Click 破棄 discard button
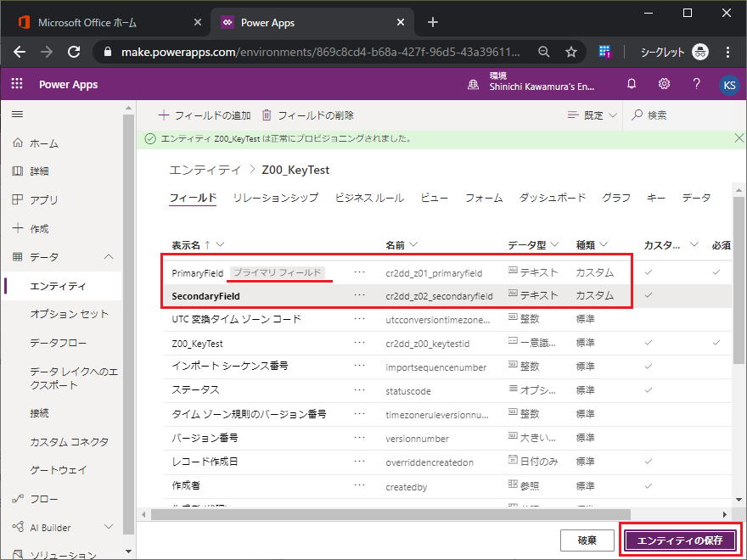Image resolution: width=747 pixels, height=560 pixels. click(x=587, y=540)
